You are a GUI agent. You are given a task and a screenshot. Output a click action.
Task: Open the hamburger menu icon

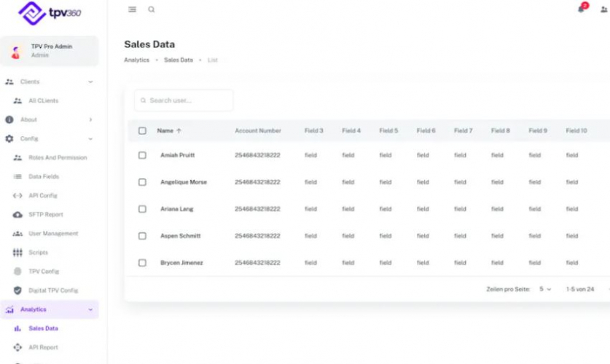point(132,9)
